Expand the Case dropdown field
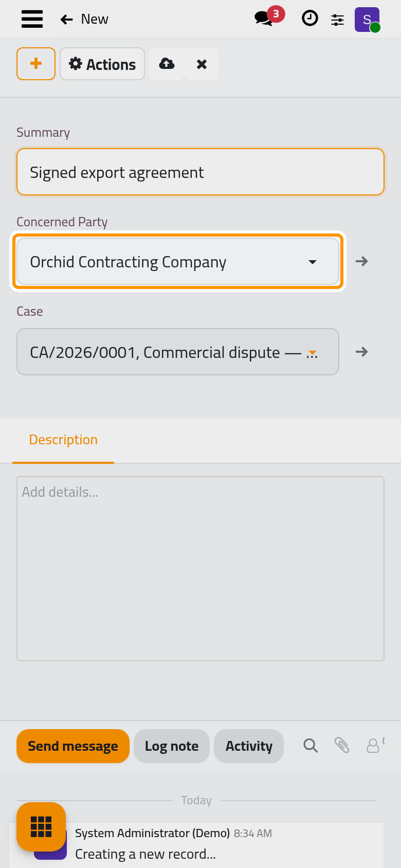This screenshot has height=868, width=401. pos(178,352)
